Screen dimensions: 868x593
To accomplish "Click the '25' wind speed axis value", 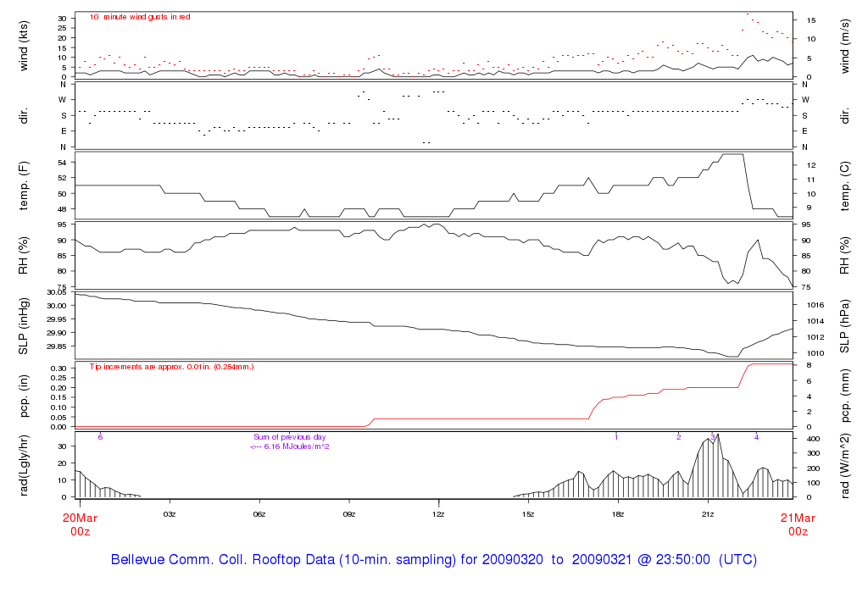I will (62, 28).
